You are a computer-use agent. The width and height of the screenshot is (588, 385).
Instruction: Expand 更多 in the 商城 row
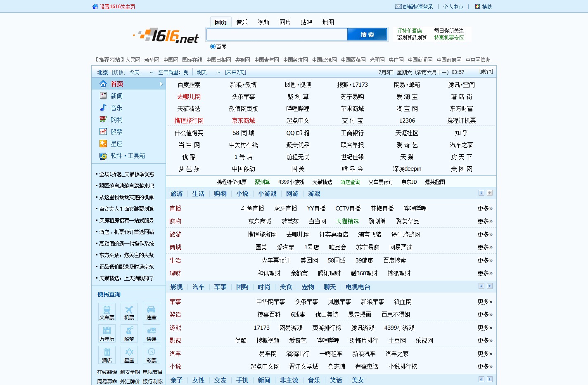[485, 247]
